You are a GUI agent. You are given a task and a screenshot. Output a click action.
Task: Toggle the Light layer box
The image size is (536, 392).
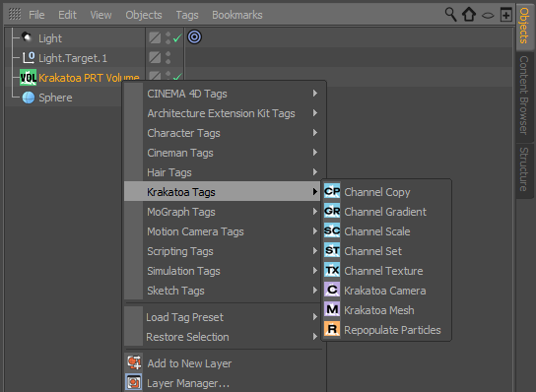click(155, 37)
